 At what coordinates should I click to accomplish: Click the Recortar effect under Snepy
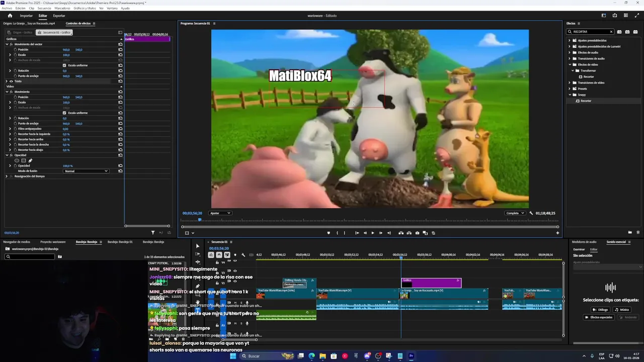click(586, 101)
